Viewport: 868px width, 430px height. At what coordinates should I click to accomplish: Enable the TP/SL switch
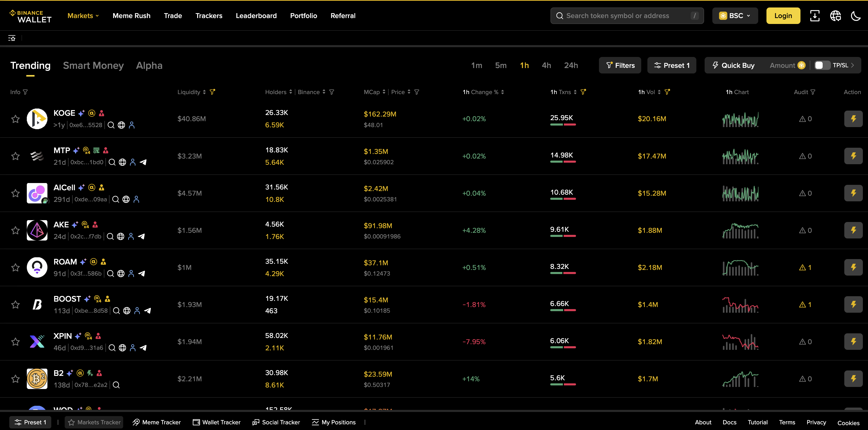click(822, 65)
